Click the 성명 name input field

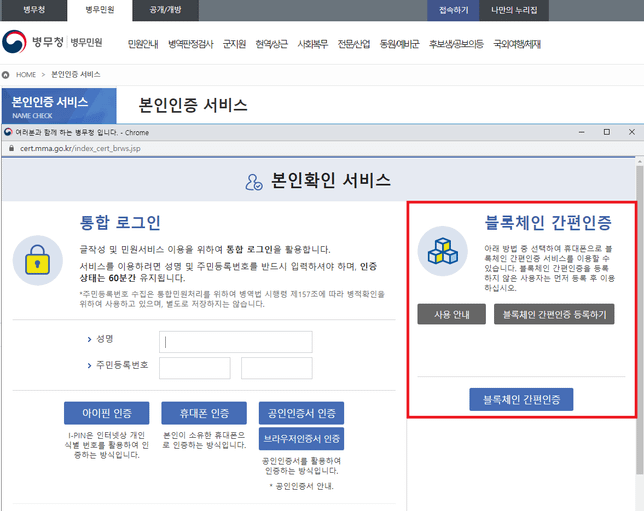(236, 342)
